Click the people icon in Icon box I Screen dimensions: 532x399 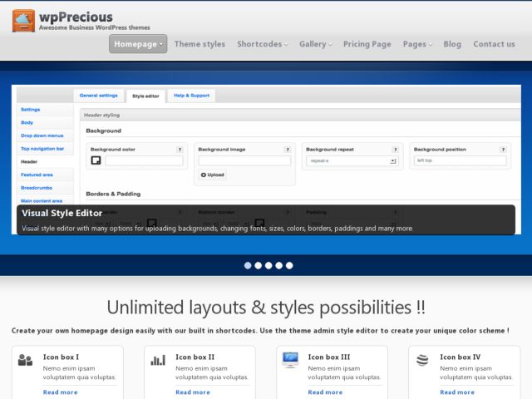25,360
